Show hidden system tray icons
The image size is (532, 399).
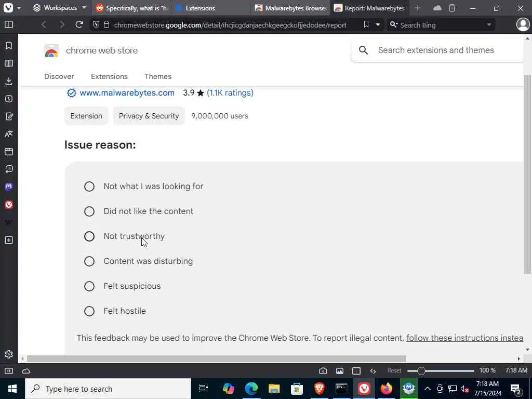coord(428,389)
